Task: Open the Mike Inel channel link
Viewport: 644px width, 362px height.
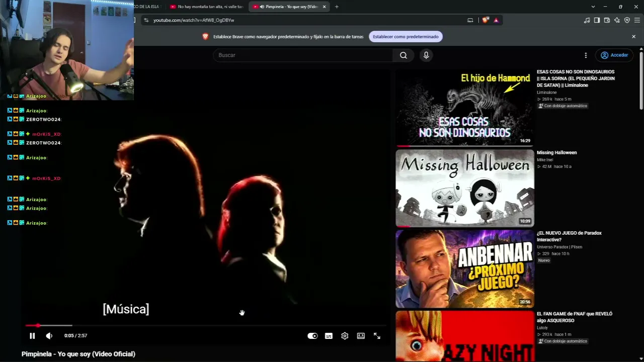Action: click(x=545, y=160)
